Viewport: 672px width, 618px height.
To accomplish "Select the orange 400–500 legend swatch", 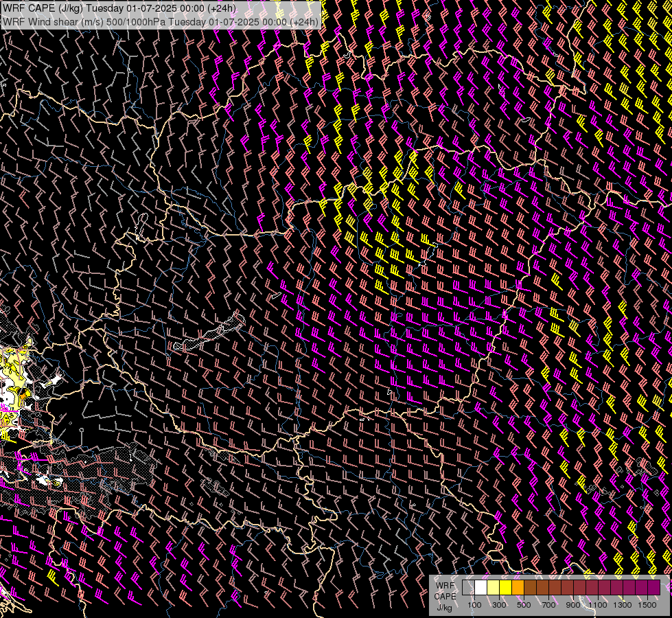I will click(x=518, y=587).
